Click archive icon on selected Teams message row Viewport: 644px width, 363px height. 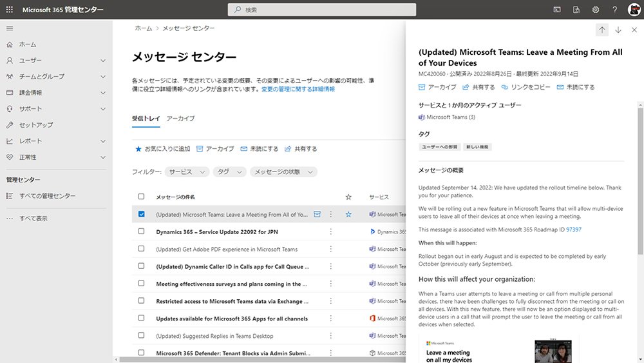tap(317, 214)
